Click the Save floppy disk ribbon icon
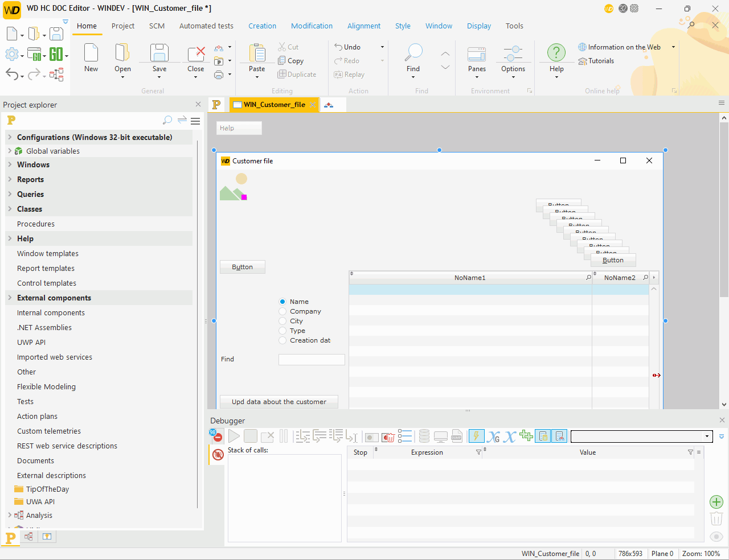729x560 pixels. click(159, 52)
